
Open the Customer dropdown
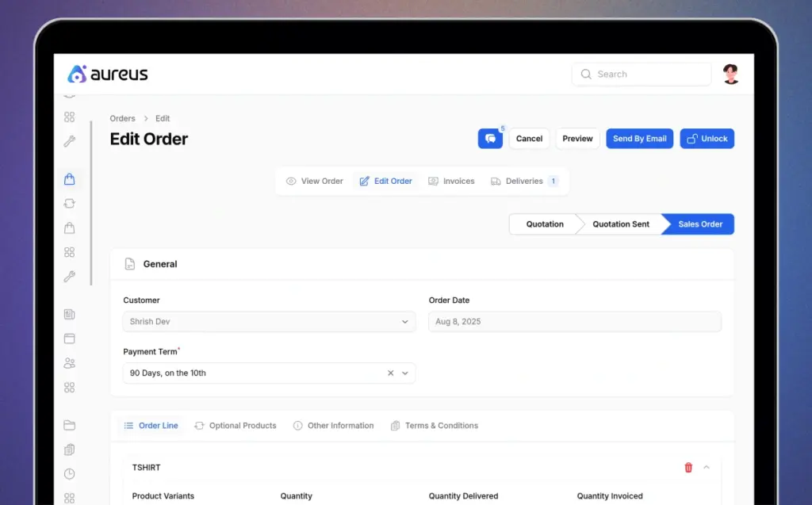(269, 322)
